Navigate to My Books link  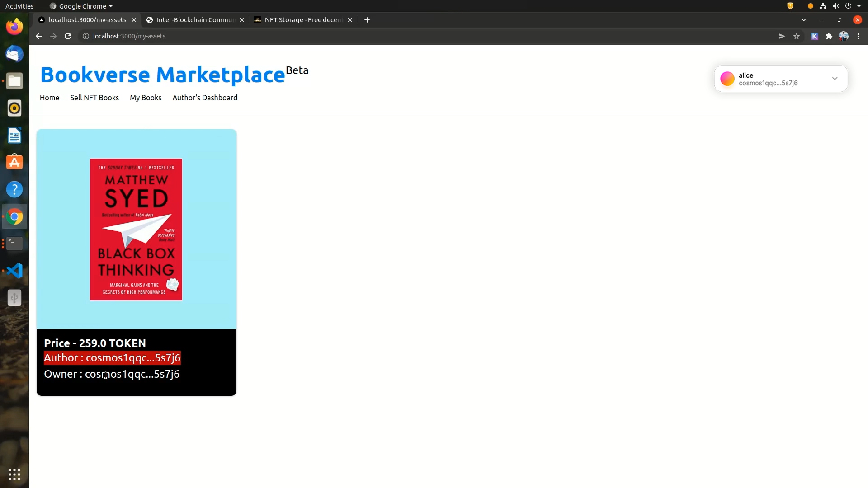click(x=146, y=98)
